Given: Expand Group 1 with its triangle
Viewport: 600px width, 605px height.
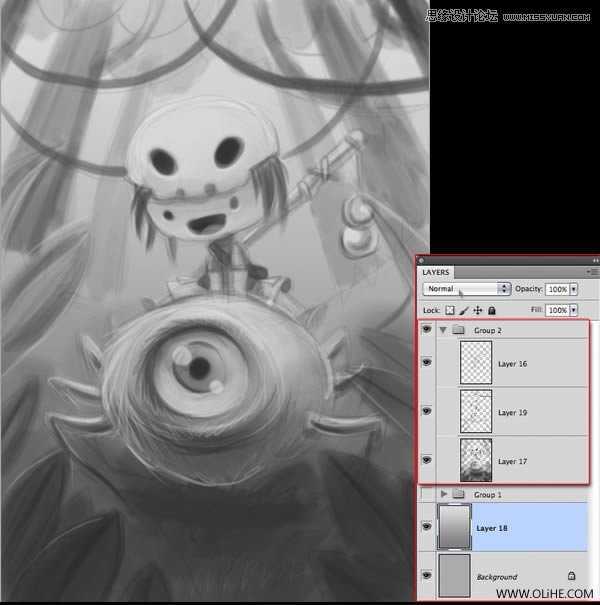Looking at the screenshot, I should tap(443, 493).
